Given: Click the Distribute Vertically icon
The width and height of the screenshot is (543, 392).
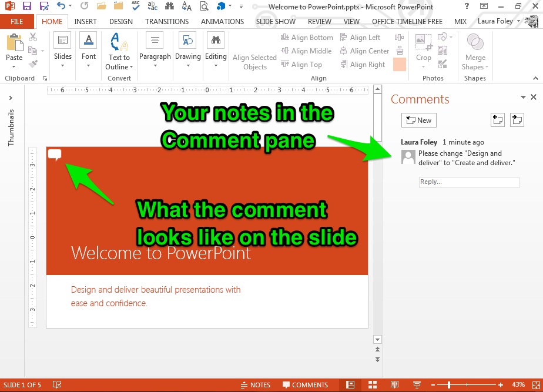Looking at the screenshot, I should click(x=400, y=51).
